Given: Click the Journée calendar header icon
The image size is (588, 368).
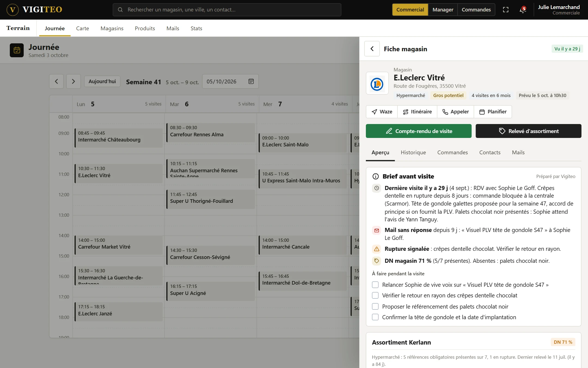Looking at the screenshot, I should (17, 50).
